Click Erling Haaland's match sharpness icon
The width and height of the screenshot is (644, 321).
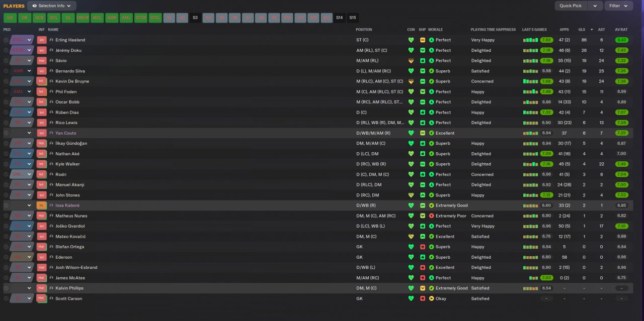pyautogui.click(x=423, y=40)
